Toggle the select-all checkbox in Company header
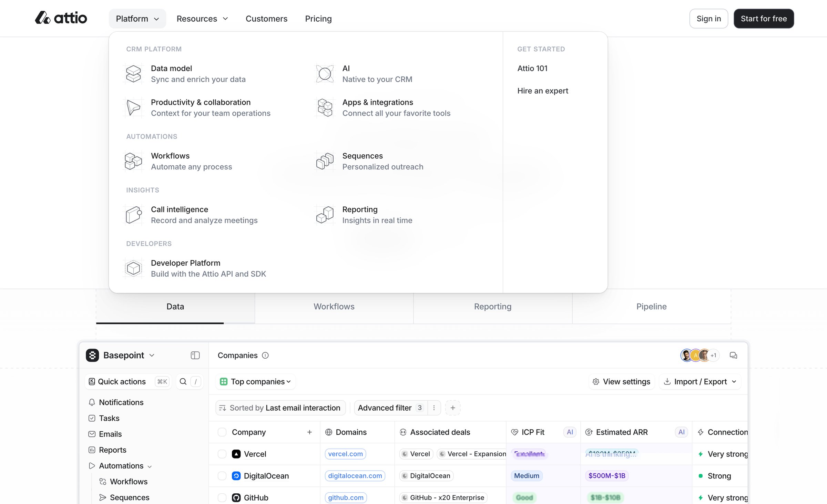827x504 pixels. click(x=222, y=432)
